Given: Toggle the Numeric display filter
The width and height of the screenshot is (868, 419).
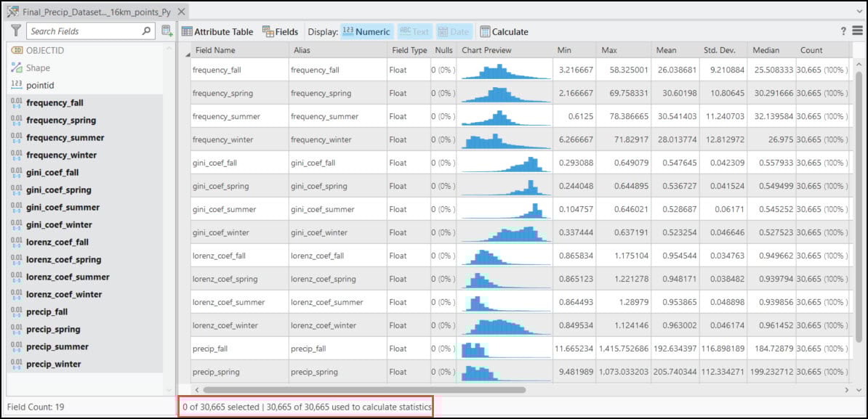Looking at the screenshot, I should (366, 32).
